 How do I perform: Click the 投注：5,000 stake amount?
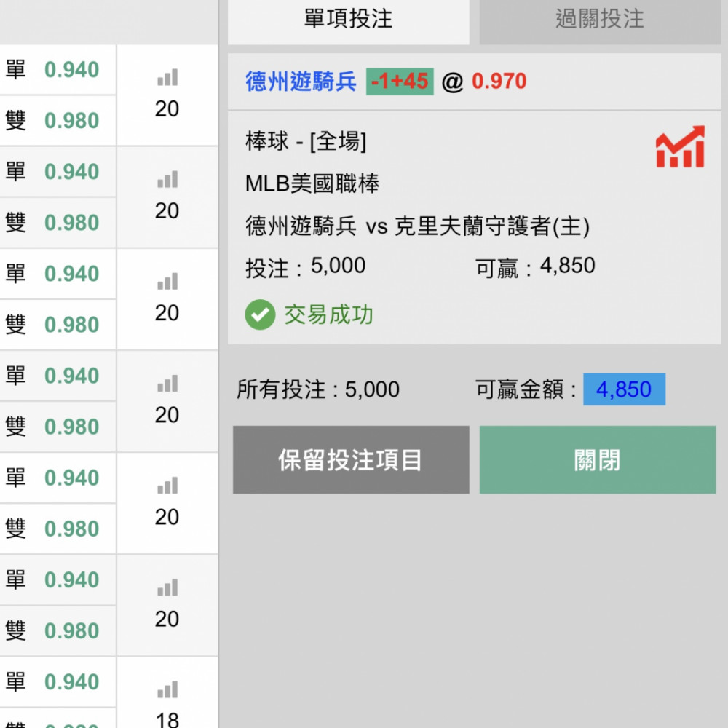click(x=306, y=267)
